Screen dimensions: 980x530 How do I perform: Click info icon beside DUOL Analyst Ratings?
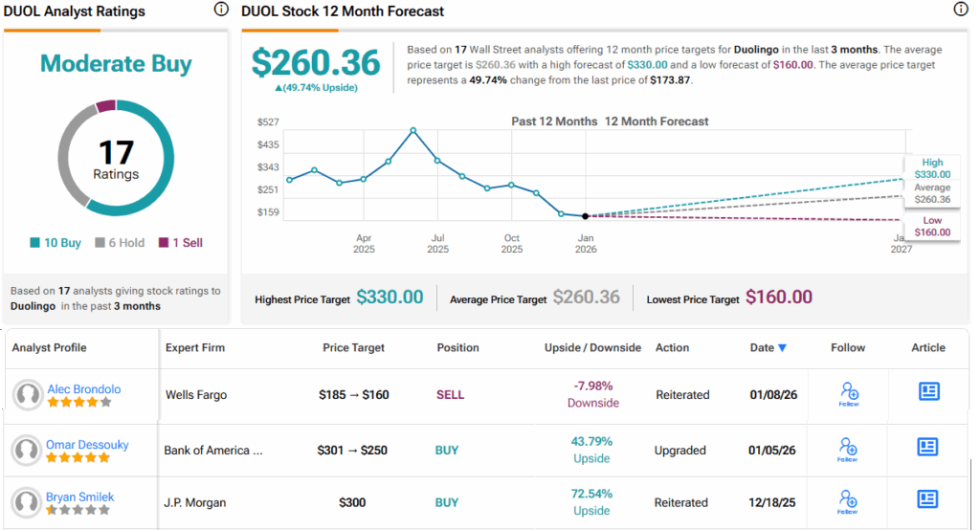click(221, 10)
